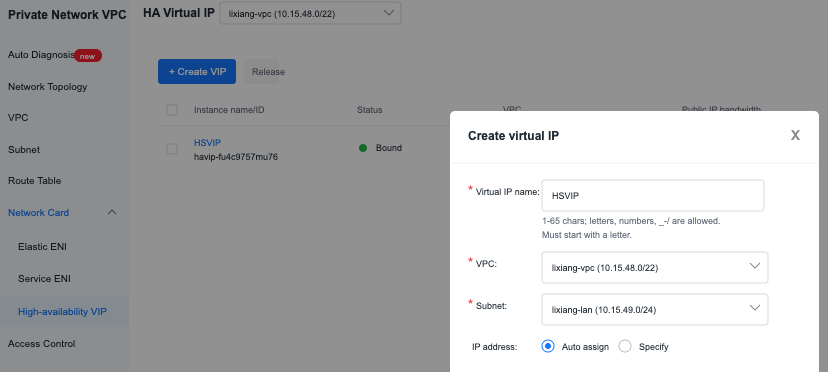
Task: Open the Subnet dropdown lixiang-lan
Action: 655,310
